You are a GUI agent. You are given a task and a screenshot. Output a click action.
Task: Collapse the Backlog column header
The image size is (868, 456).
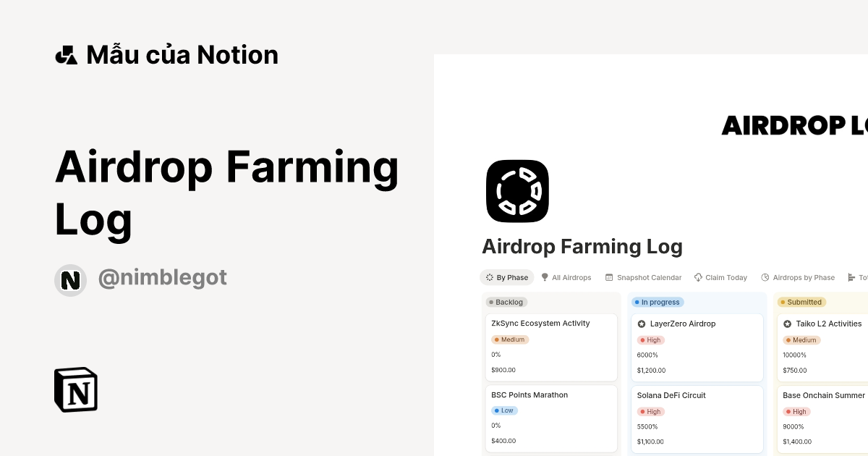tap(507, 302)
